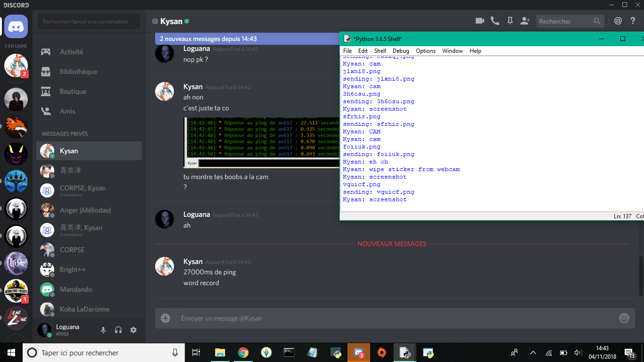Viewport: 644px width, 362px height.
Task: Open Debug menu in Python Shell
Action: click(401, 51)
